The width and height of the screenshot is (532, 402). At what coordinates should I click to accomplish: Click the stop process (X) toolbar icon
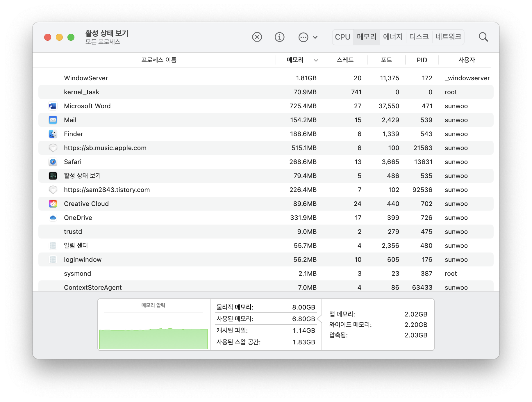(x=257, y=37)
